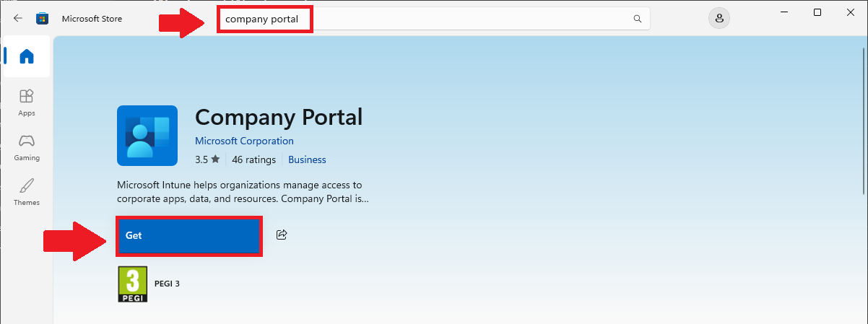Open the user profile icon
The width and height of the screenshot is (868, 324).
(719, 19)
